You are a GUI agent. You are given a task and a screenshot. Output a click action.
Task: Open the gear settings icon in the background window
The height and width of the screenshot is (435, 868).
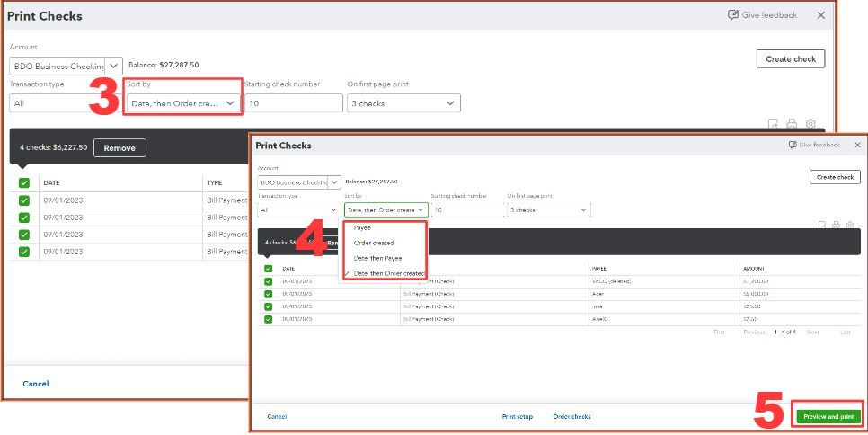point(810,123)
